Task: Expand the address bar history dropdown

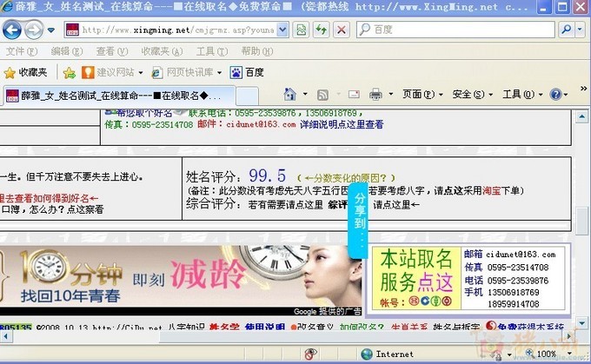Action: coord(282,30)
